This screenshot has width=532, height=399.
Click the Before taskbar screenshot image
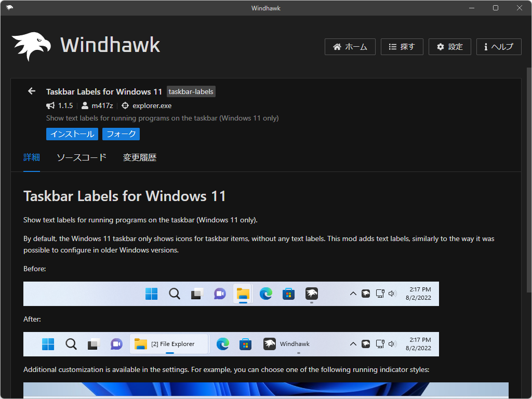(231, 294)
